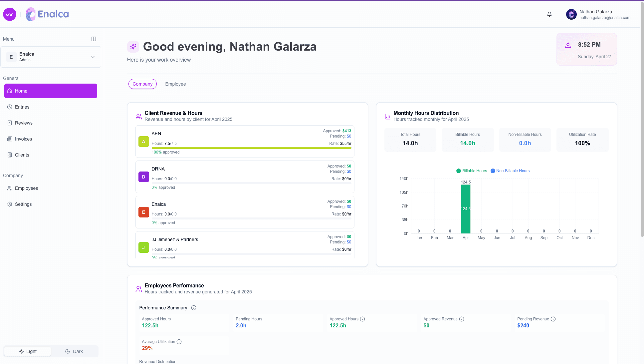The width and height of the screenshot is (644, 364).
Task: Click info icon next to Pending Revenue
Action: pyautogui.click(x=553, y=319)
